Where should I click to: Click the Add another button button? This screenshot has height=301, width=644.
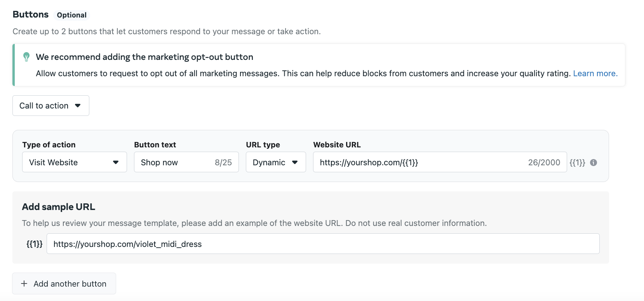click(64, 283)
